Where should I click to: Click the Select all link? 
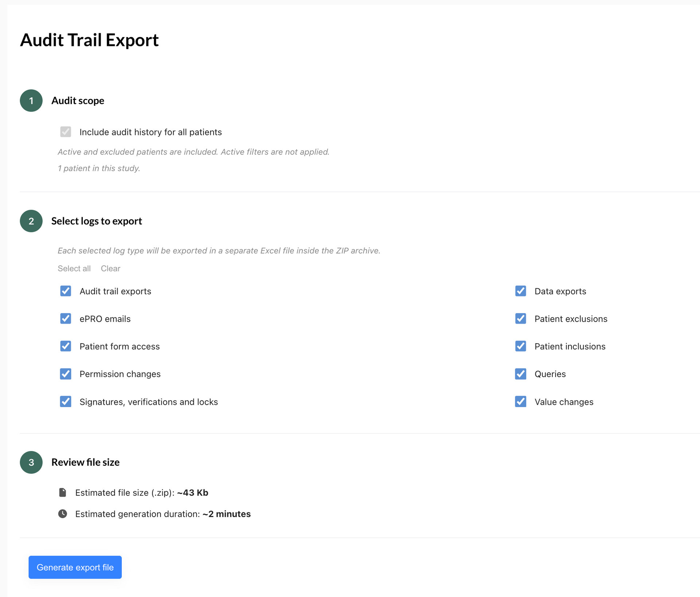[x=74, y=268]
